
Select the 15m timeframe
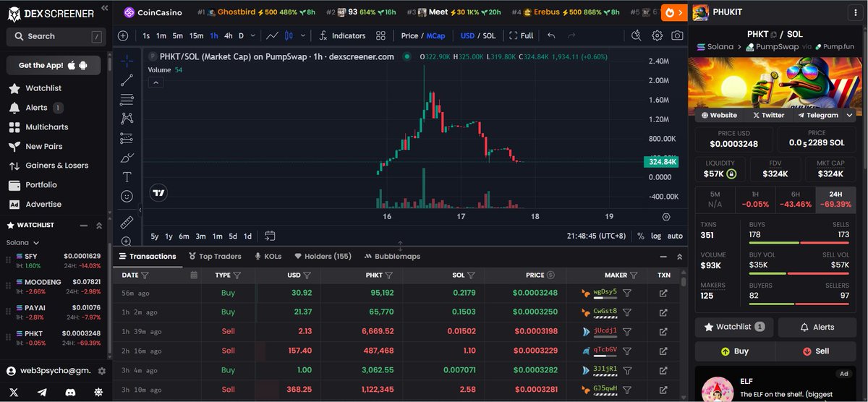click(196, 35)
